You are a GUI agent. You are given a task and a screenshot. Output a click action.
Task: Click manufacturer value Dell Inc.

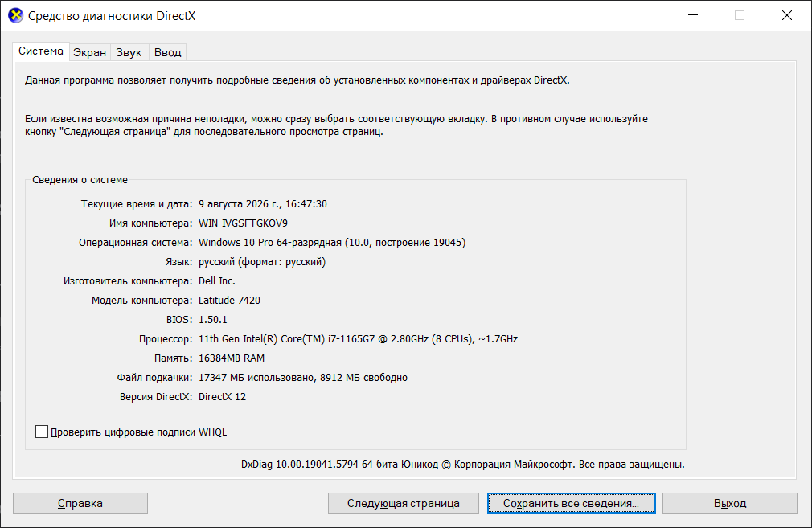217,281
